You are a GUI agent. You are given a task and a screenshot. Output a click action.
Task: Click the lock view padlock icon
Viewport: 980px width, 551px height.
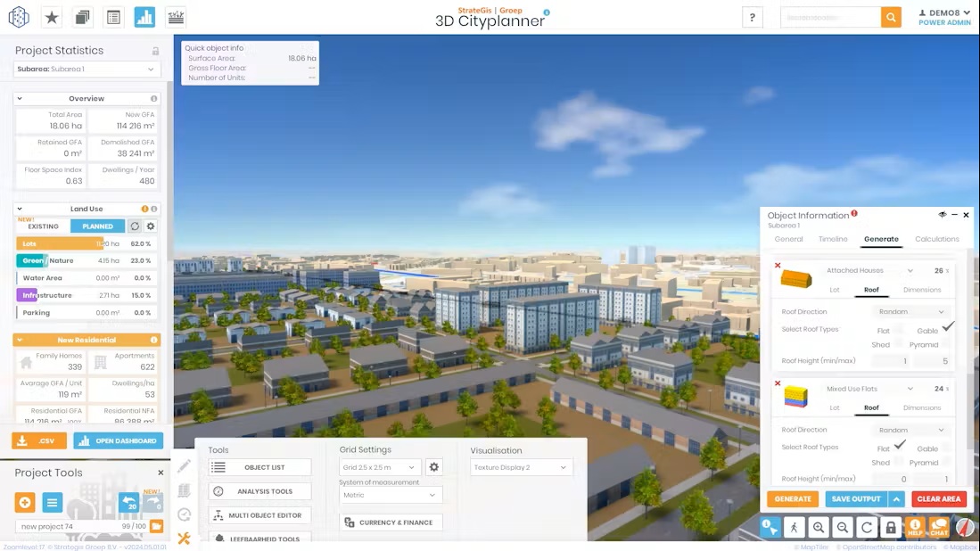click(890, 527)
